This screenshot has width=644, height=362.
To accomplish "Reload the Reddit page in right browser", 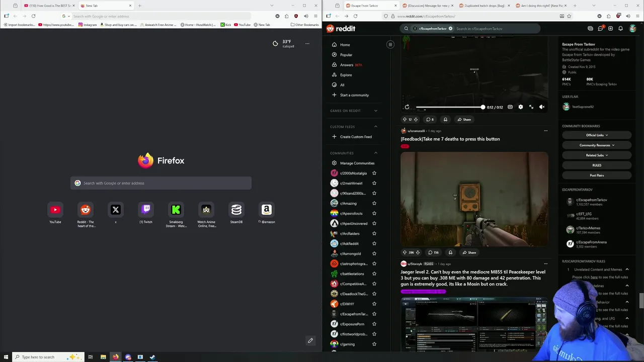I will (x=355, y=16).
